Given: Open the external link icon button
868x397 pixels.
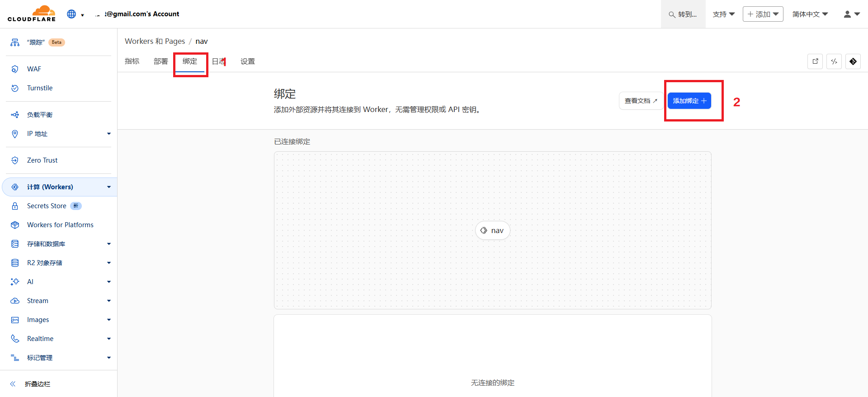Looking at the screenshot, I should click(815, 61).
